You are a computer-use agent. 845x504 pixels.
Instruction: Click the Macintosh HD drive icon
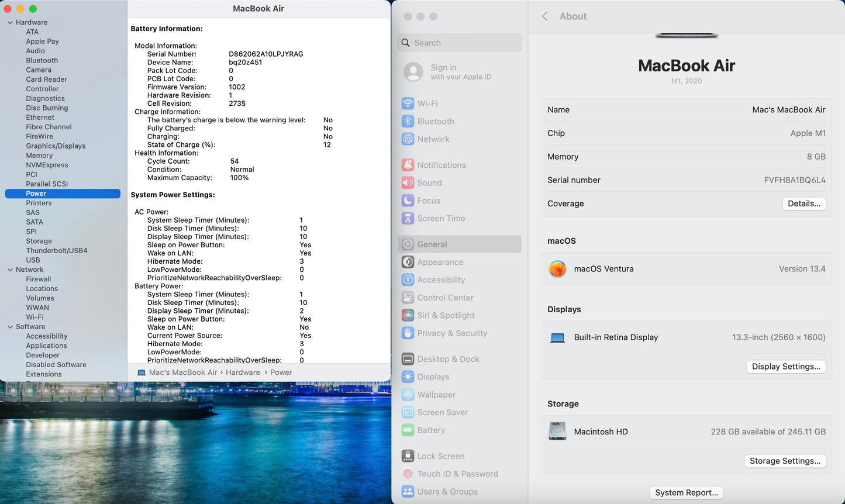(x=557, y=431)
